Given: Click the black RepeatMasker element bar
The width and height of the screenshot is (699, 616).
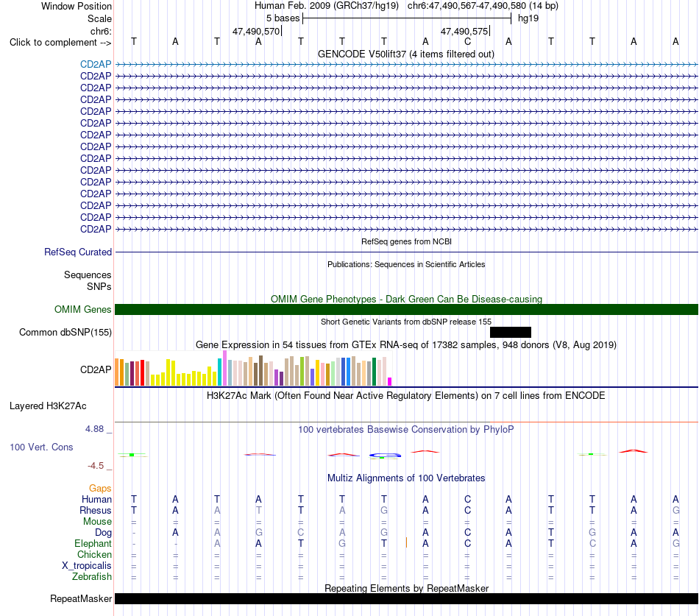Looking at the screenshot, I should point(407,598).
